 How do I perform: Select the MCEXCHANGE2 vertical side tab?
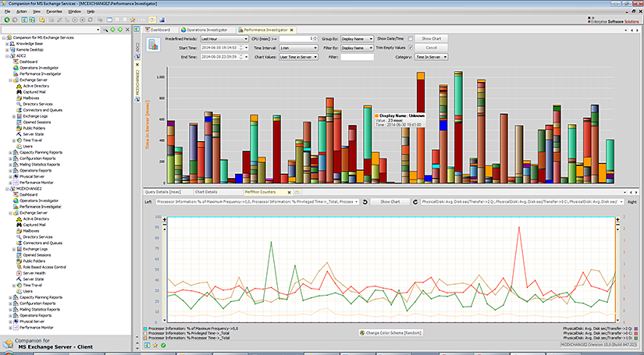click(x=137, y=80)
